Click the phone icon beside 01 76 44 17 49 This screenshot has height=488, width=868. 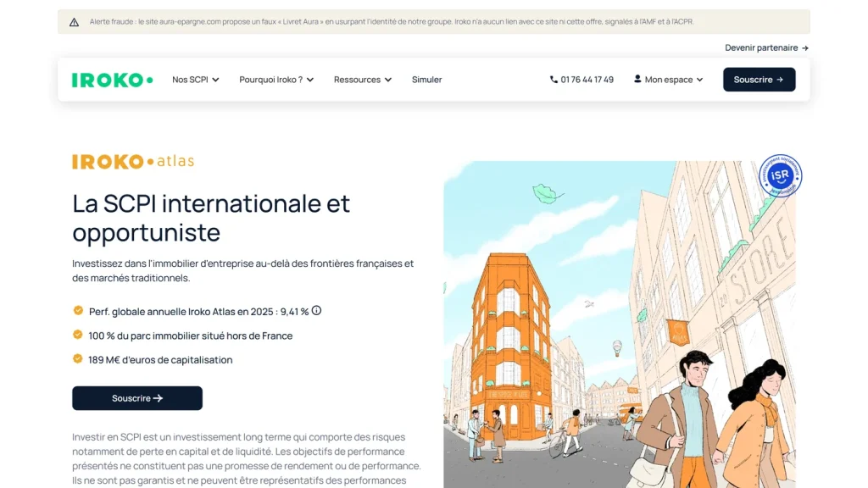tap(554, 79)
